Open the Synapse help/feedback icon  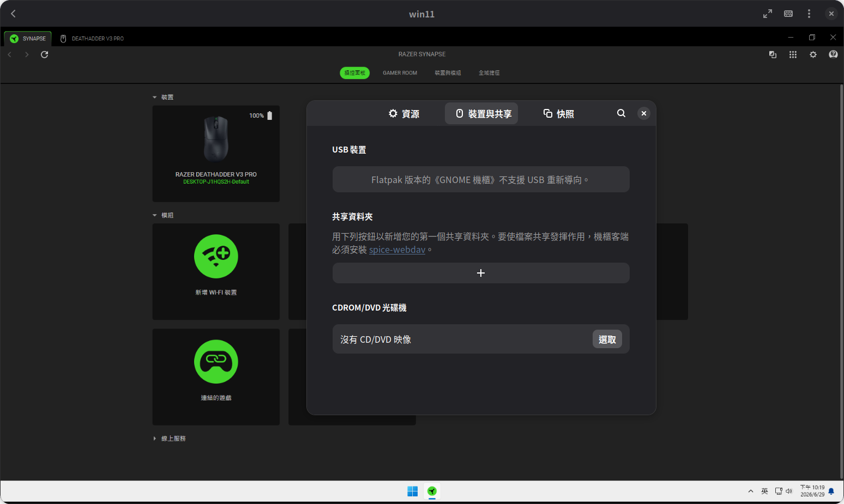pos(833,54)
